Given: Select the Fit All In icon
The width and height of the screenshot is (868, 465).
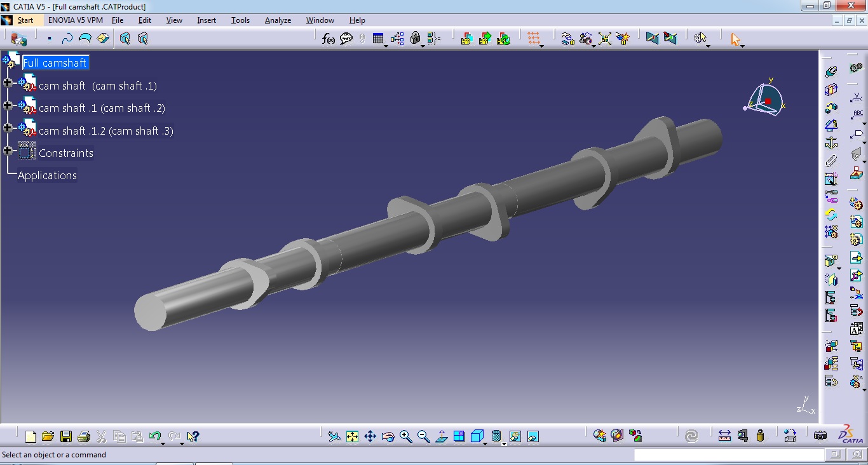Looking at the screenshot, I should click(x=351, y=436).
